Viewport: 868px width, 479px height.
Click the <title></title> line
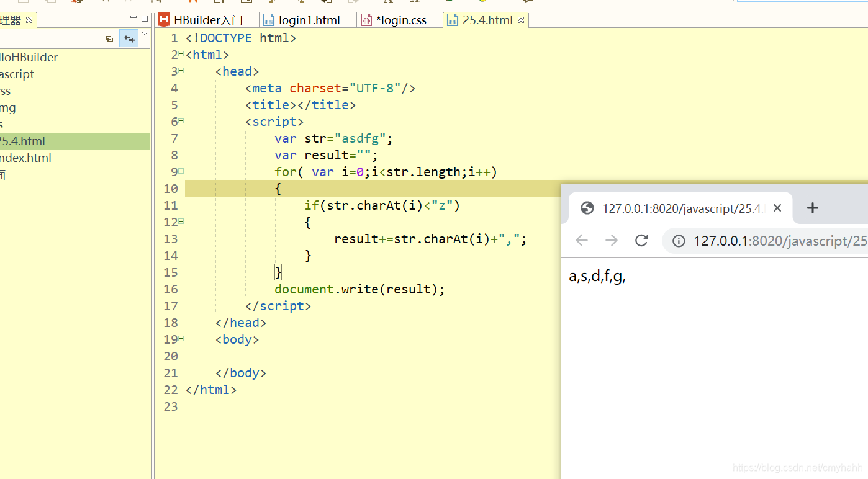click(x=301, y=105)
